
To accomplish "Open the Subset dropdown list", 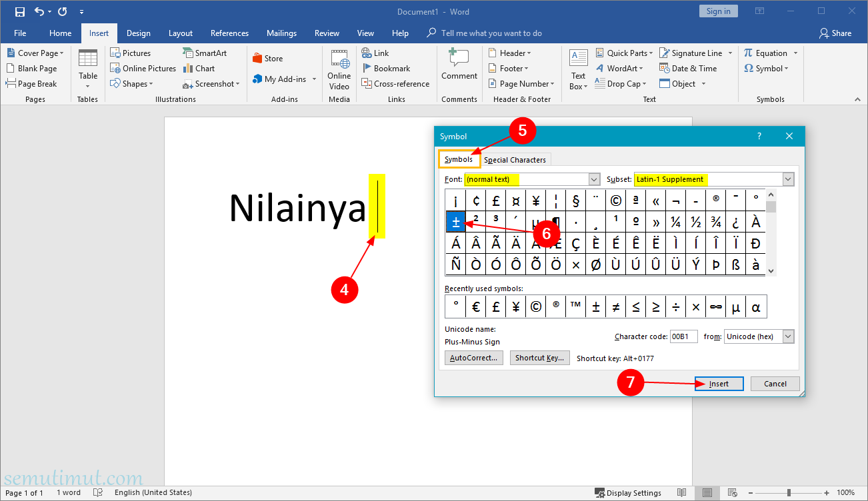I will [788, 179].
